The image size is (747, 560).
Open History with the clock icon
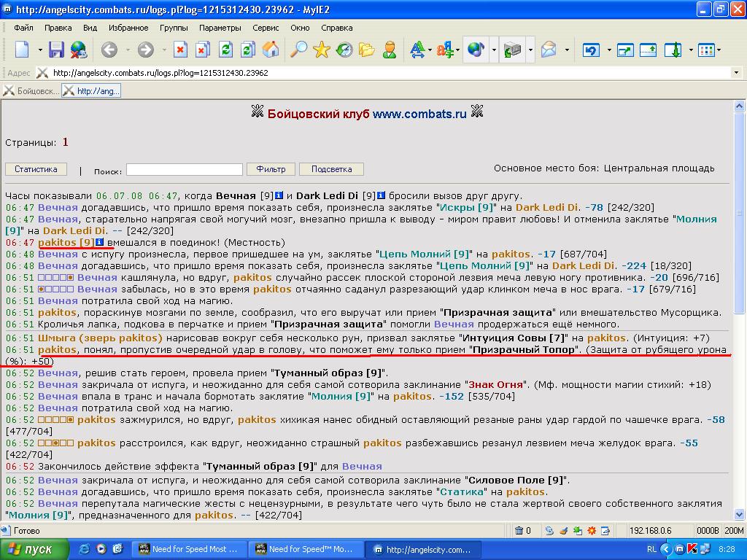(344, 50)
